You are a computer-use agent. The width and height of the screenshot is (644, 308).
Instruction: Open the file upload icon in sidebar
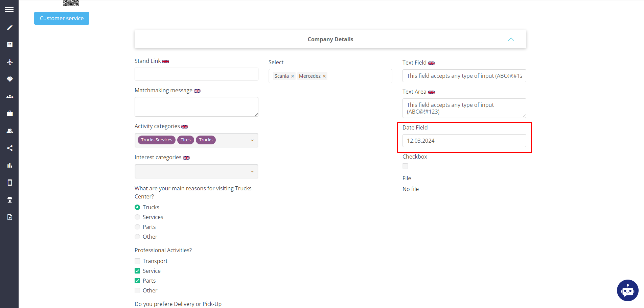[x=9, y=217]
